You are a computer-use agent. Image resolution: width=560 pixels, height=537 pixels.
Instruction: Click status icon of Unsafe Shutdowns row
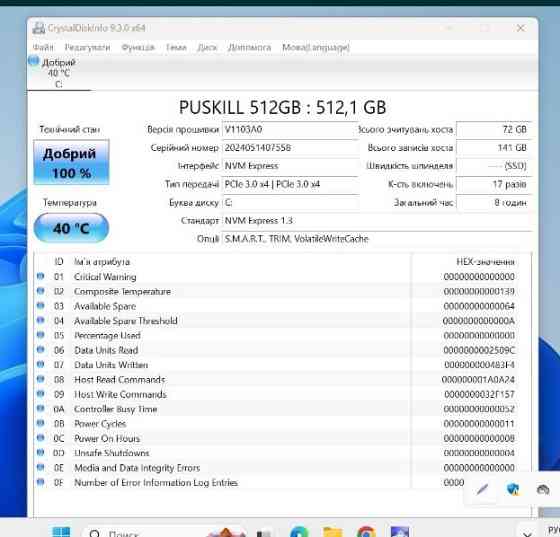point(41,452)
